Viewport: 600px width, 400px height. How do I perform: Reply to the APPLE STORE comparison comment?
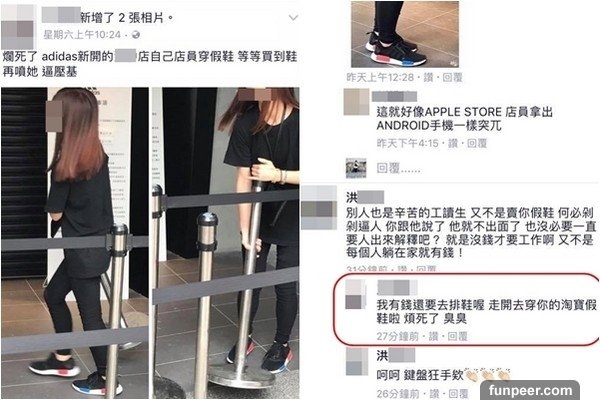[477, 144]
